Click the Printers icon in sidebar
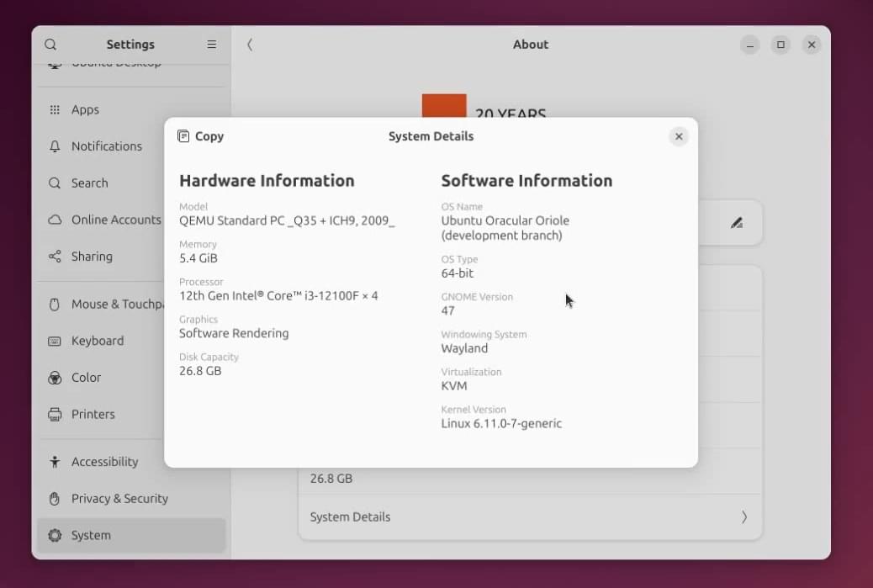Viewport: 873px width, 588px height. (55, 415)
